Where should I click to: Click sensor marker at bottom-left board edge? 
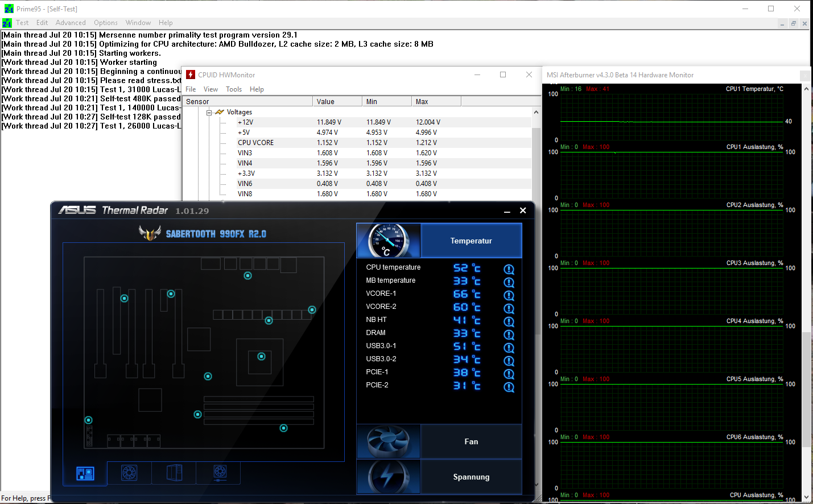click(x=88, y=420)
